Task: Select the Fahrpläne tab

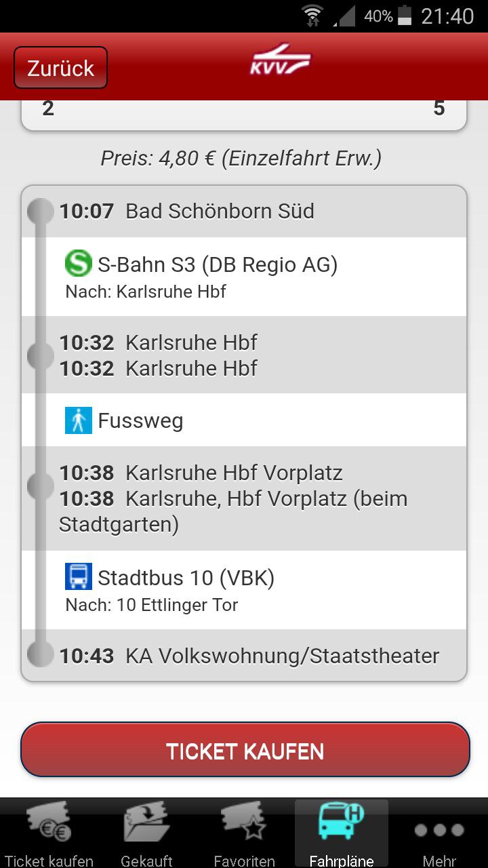Action: 342,834
